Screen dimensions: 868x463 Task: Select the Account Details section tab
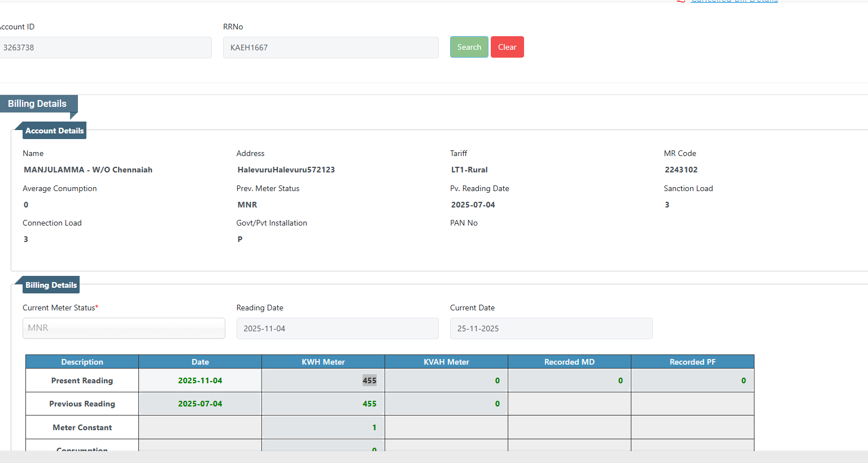point(54,131)
